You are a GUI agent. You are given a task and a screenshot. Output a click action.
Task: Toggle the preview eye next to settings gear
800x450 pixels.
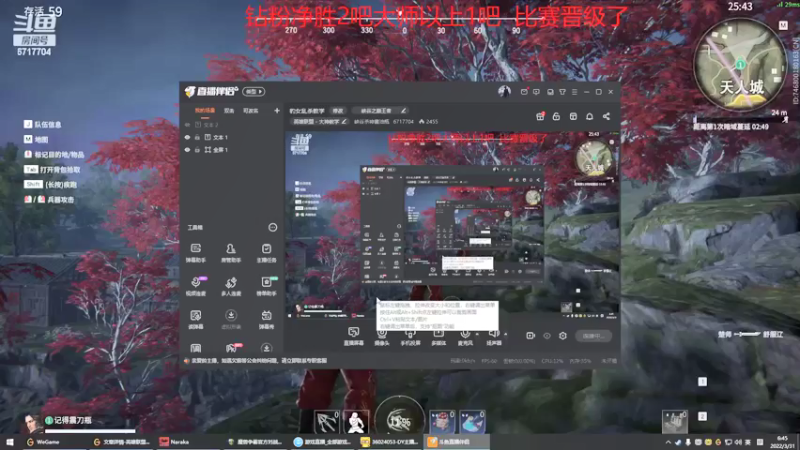point(547,336)
